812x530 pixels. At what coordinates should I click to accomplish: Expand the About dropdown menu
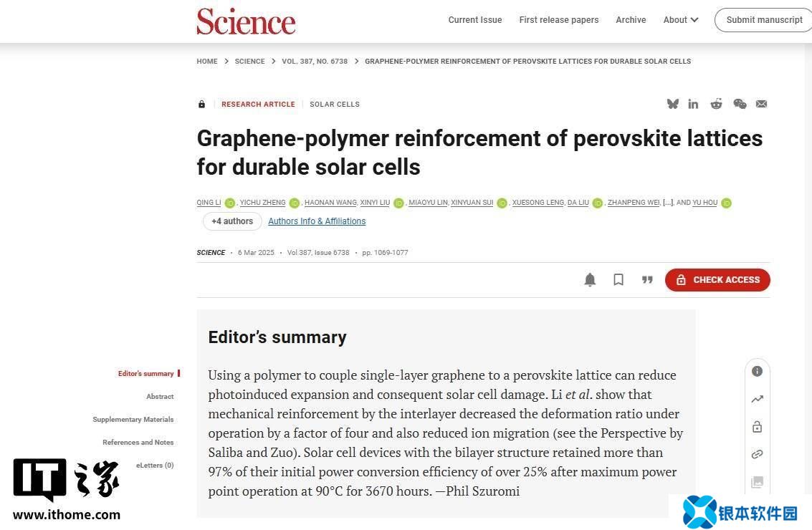pos(680,20)
